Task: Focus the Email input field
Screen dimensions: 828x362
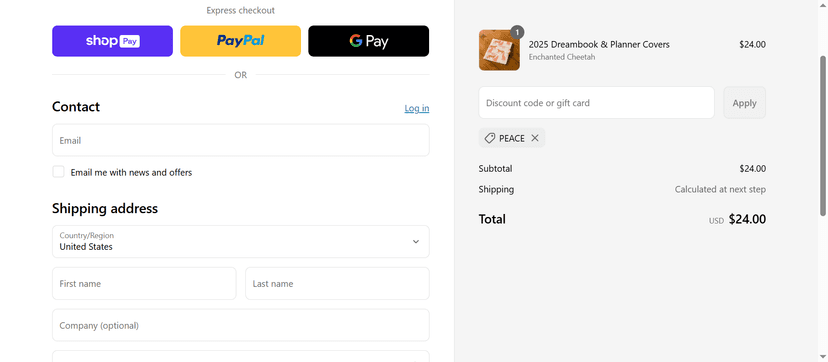Action: [241, 140]
